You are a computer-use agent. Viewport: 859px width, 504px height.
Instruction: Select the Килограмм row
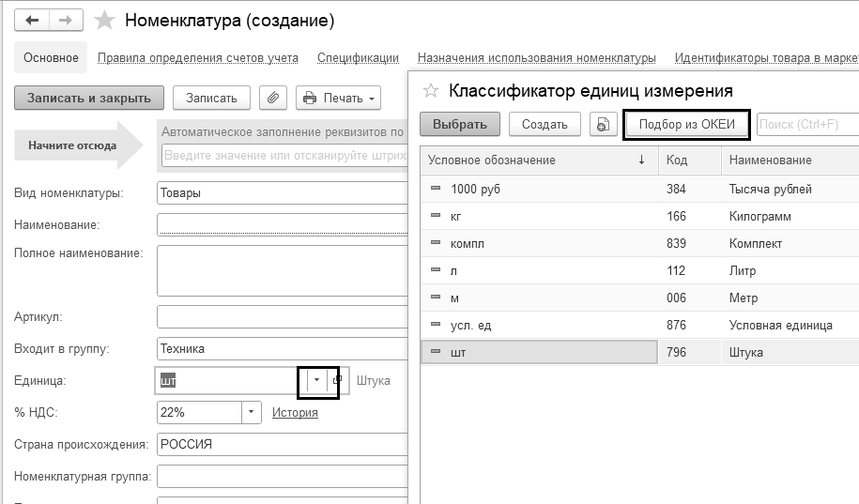[x=640, y=216]
